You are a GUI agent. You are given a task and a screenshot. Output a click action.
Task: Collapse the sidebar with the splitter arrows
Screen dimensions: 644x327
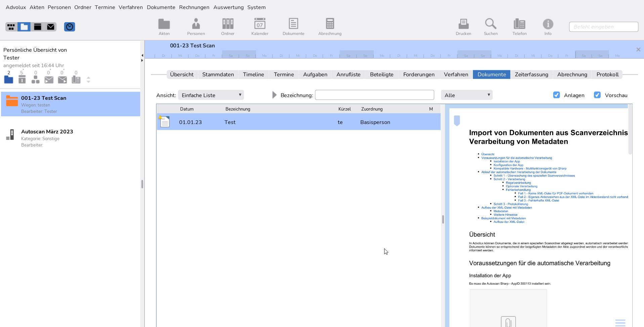tap(142, 58)
